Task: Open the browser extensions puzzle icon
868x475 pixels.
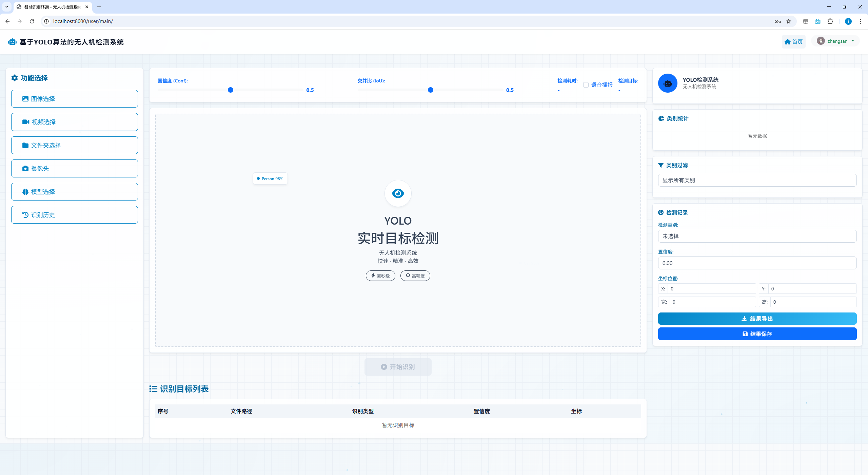Action: click(830, 21)
